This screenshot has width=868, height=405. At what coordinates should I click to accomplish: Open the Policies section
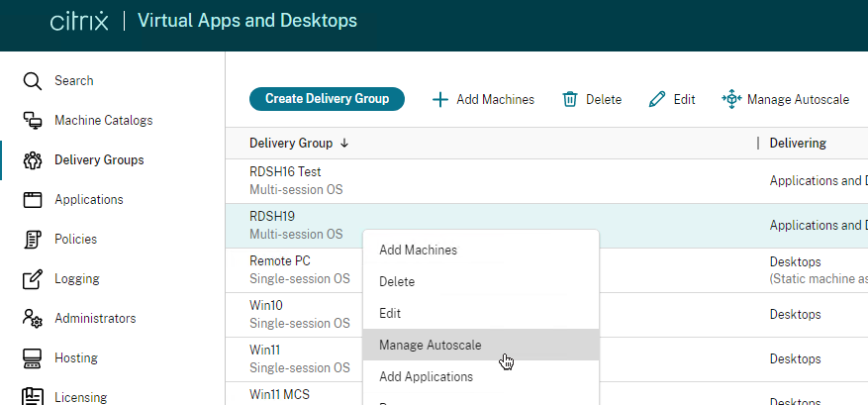76,240
